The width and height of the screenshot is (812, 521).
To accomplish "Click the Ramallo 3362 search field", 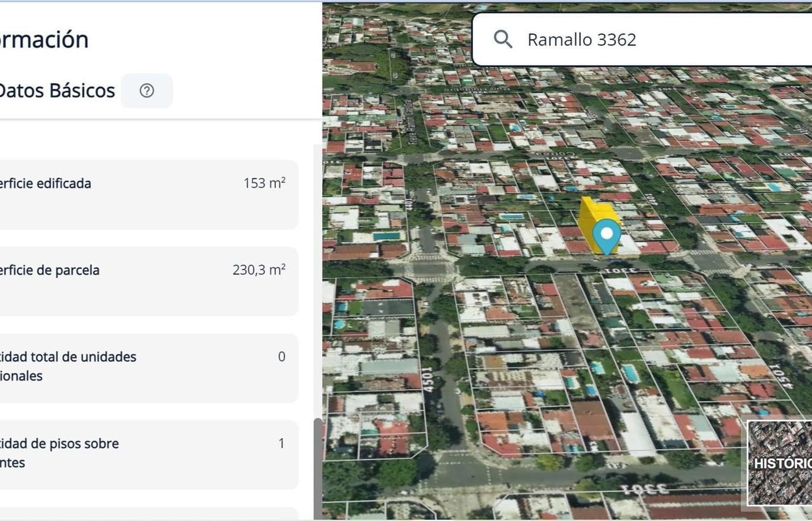I will click(x=642, y=39).
